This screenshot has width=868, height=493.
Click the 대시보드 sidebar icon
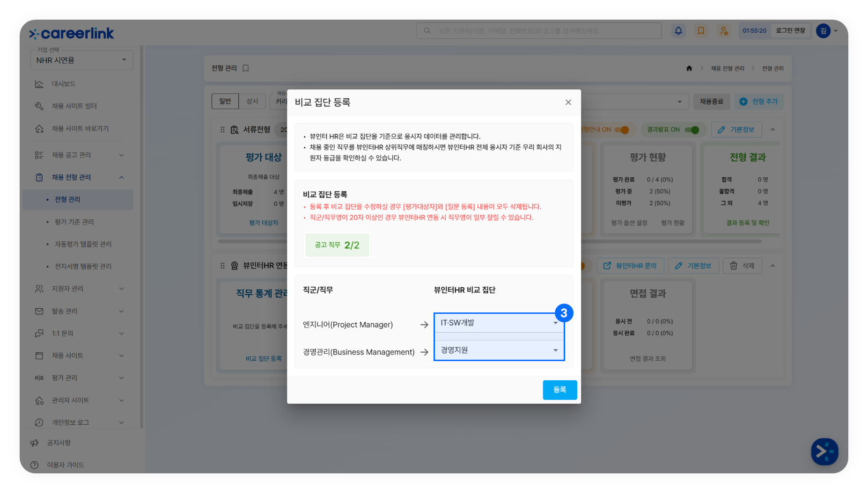tap(39, 84)
